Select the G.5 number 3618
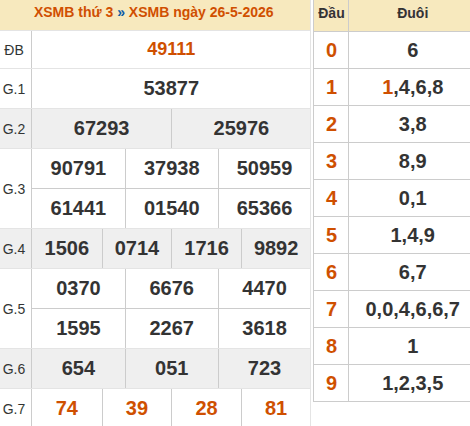This screenshot has height=426, width=470. (264, 328)
